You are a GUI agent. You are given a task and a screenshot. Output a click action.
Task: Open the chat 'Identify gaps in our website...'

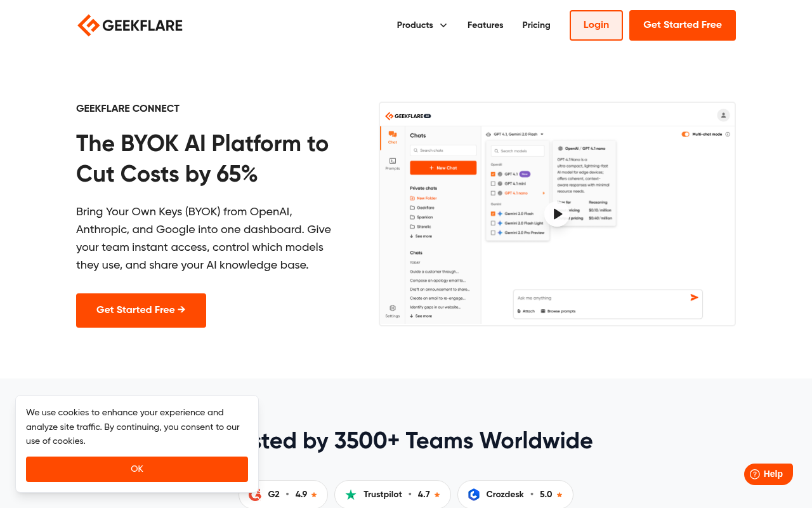[435, 307]
